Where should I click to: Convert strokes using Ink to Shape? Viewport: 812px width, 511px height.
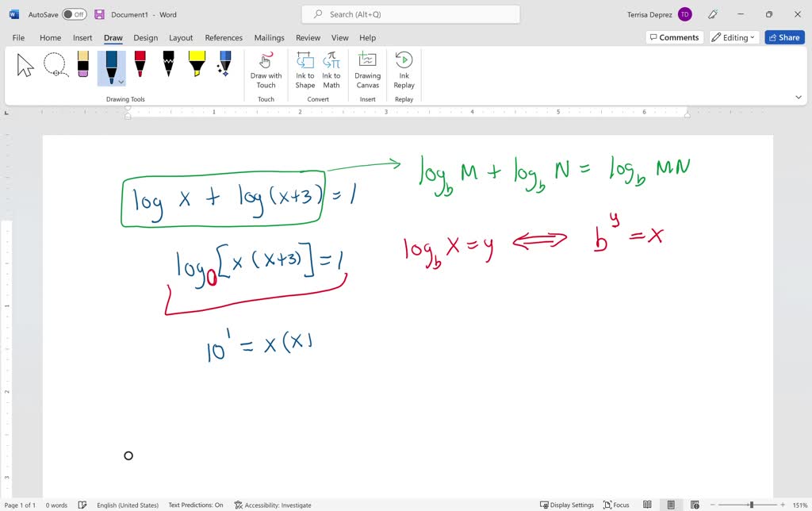(x=304, y=70)
